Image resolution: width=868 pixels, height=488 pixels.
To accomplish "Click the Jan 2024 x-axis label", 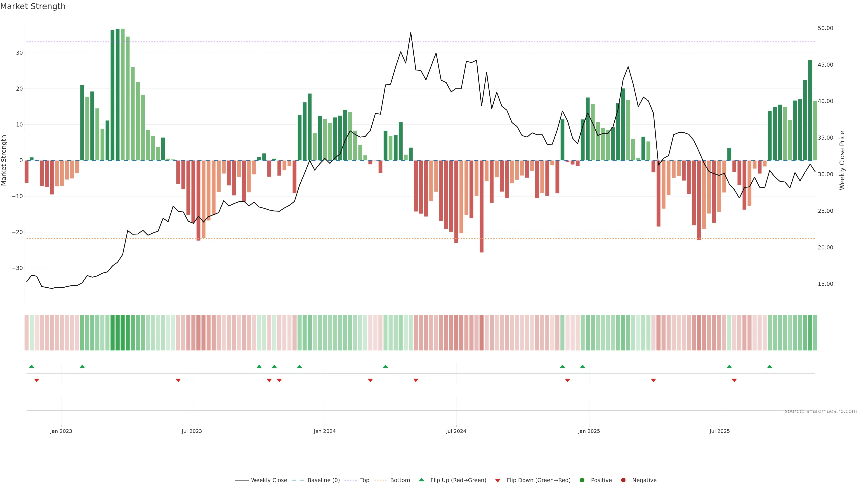I will [x=325, y=431].
